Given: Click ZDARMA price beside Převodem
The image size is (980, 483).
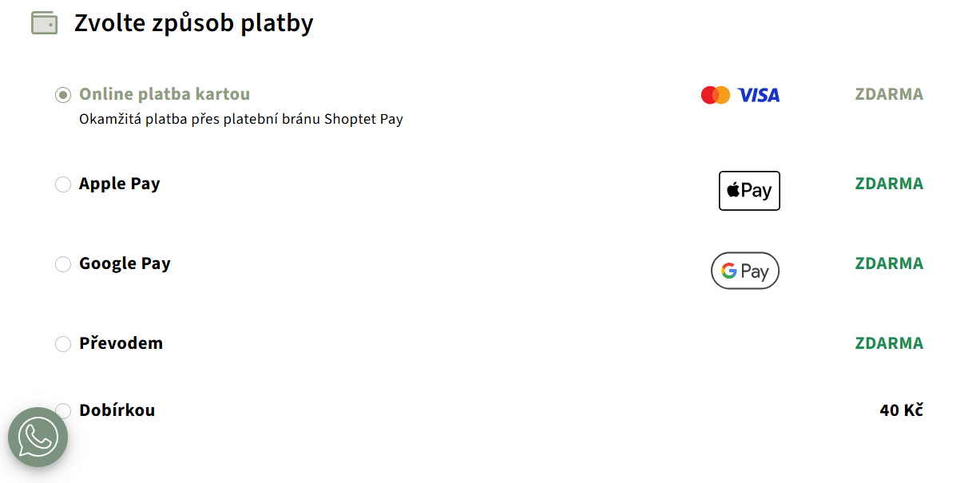Looking at the screenshot, I should (889, 343).
